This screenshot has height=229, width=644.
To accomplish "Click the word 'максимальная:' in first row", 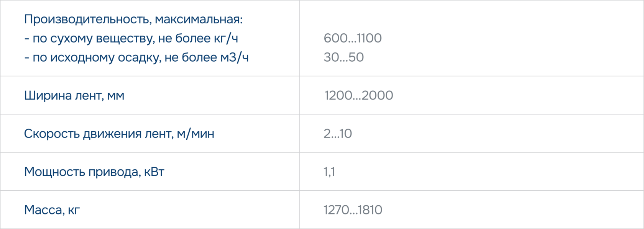I will [199, 20].
